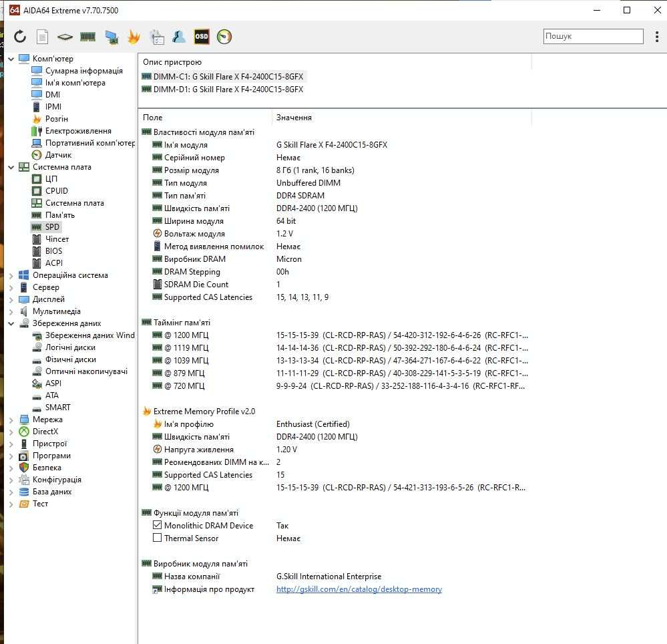Open the three-dot menu button

[657, 37]
